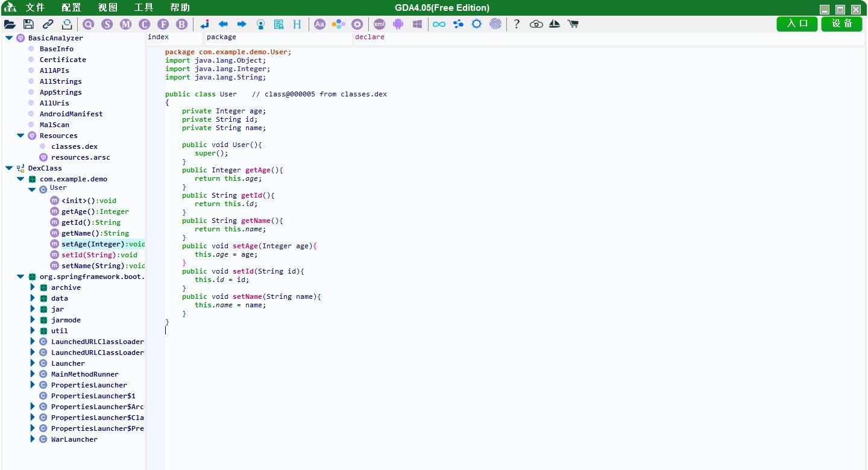Click the cloud sync toolbar icon
The width and height of the screenshot is (868, 470).
click(x=536, y=24)
